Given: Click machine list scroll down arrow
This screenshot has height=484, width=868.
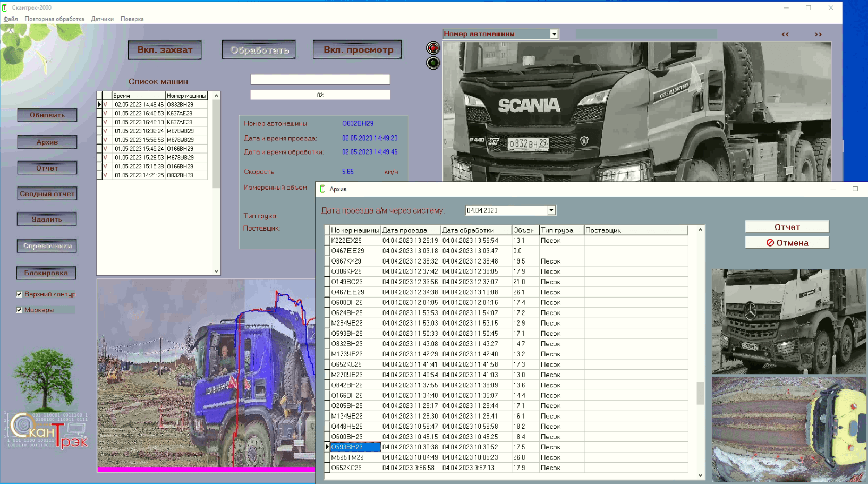Looking at the screenshot, I should click(x=216, y=271).
